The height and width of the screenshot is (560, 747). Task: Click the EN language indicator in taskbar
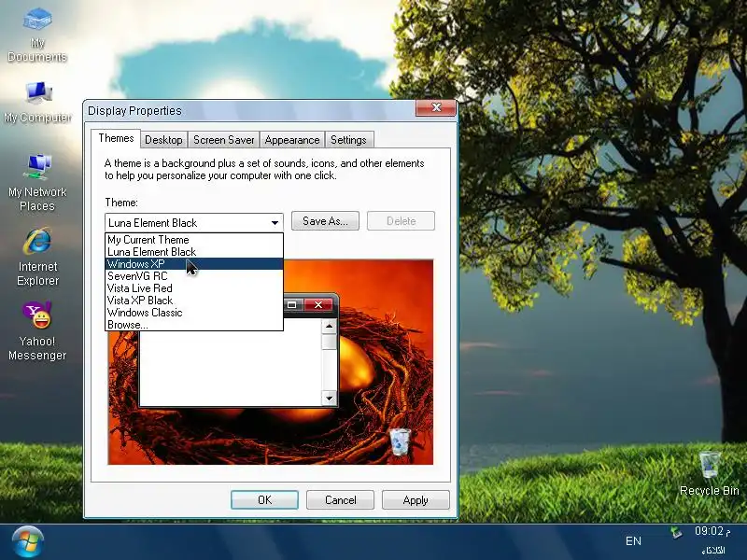pyautogui.click(x=633, y=541)
